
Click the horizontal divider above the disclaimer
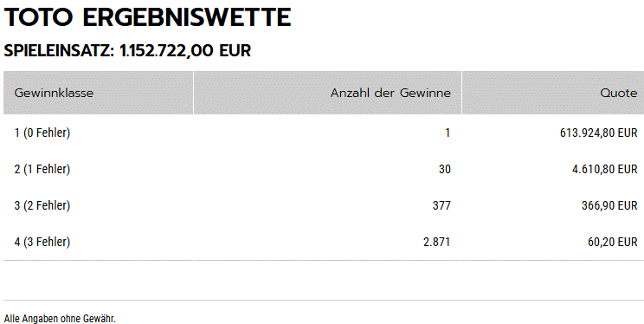click(324, 300)
